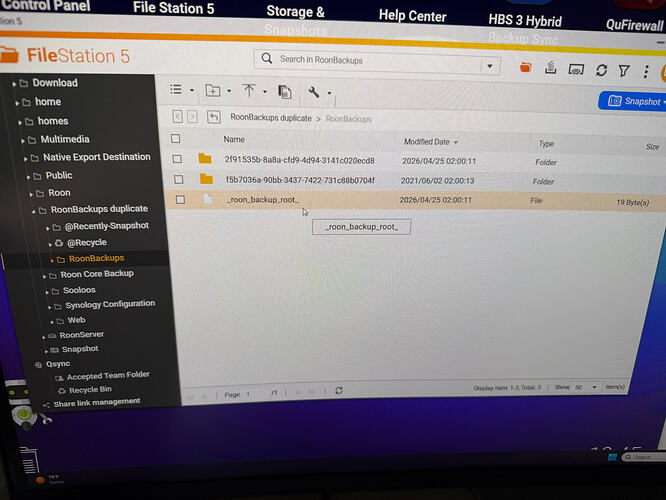
Task: Check the 2f91535b folder checkbox
Action: pyautogui.click(x=177, y=159)
